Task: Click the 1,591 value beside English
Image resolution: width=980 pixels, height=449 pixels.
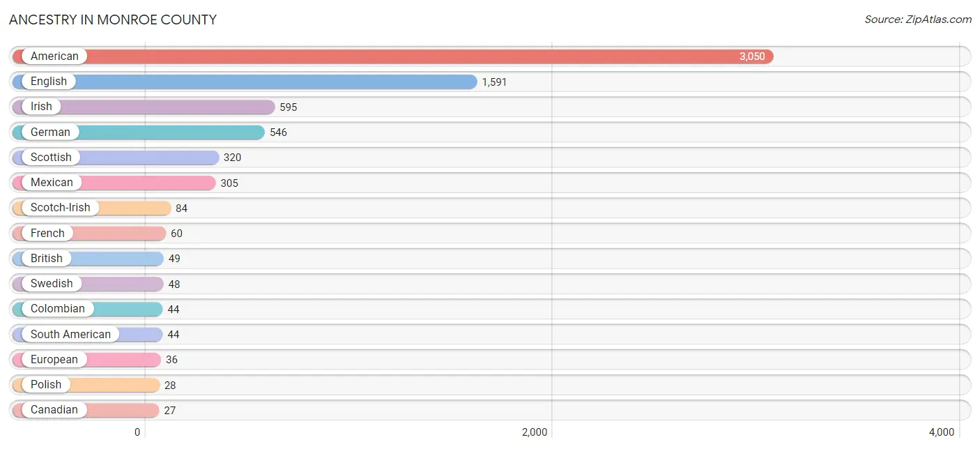Action: tap(494, 82)
